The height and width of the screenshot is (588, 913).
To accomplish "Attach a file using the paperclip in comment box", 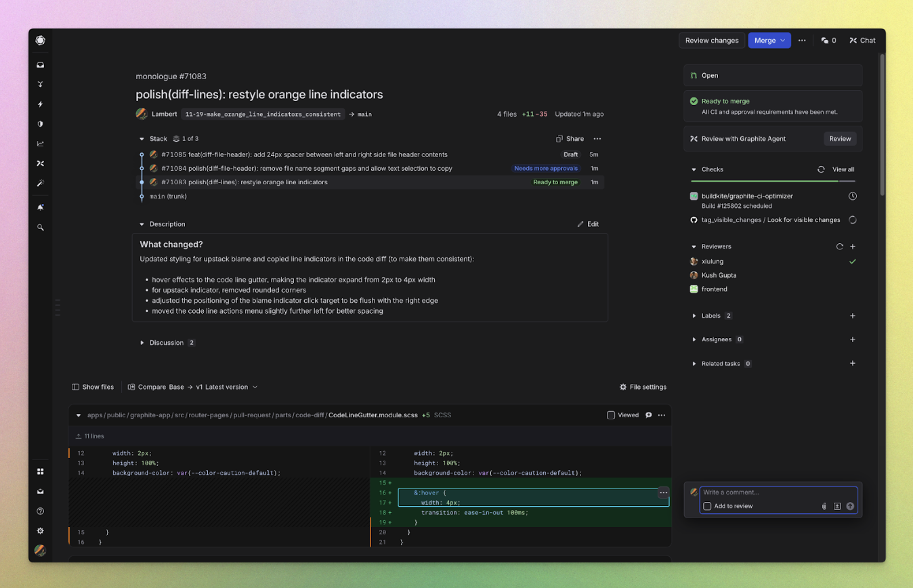I will click(x=824, y=506).
